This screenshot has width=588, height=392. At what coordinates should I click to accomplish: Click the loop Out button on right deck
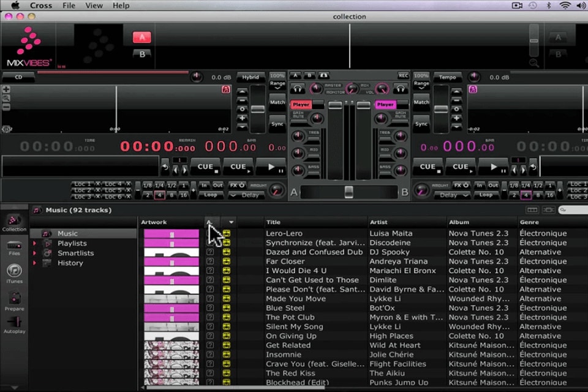point(493,186)
